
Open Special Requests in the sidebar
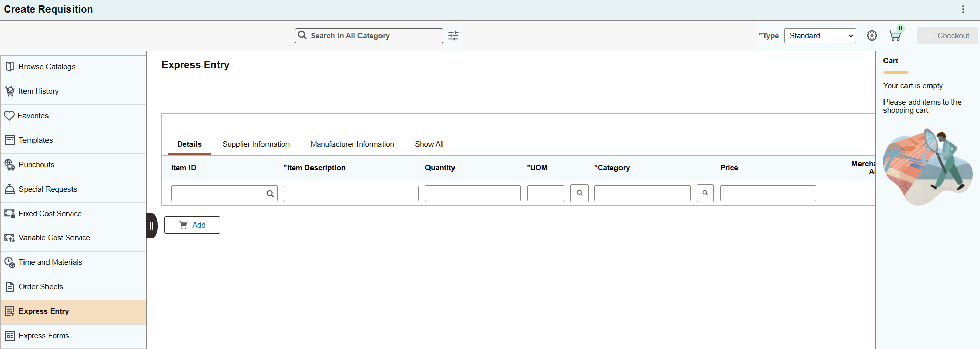73,189
